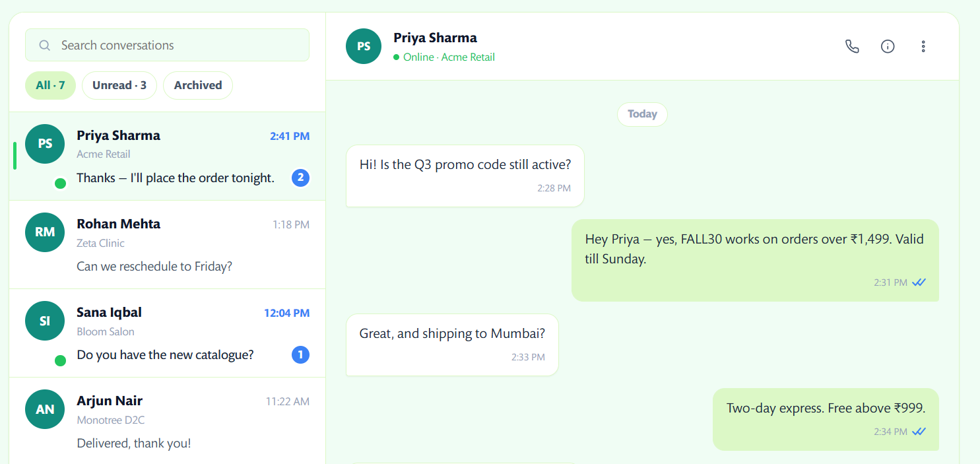Click the Today date separator chip

642,114
